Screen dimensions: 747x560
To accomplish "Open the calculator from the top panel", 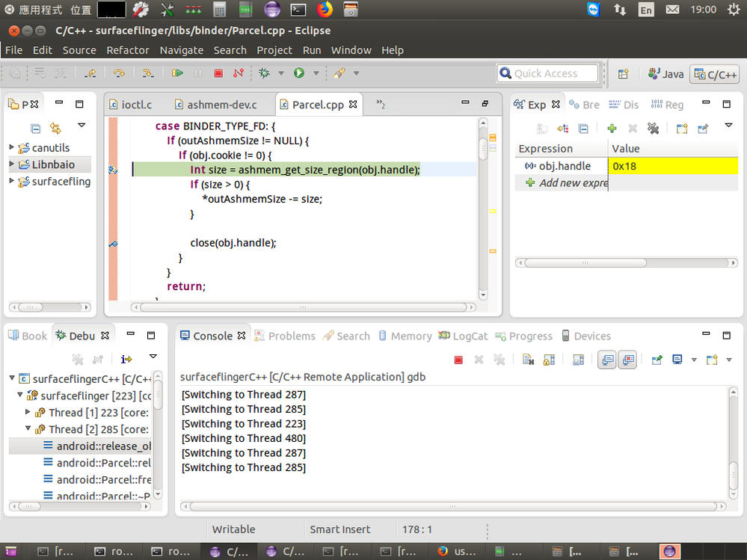I will point(219,9).
